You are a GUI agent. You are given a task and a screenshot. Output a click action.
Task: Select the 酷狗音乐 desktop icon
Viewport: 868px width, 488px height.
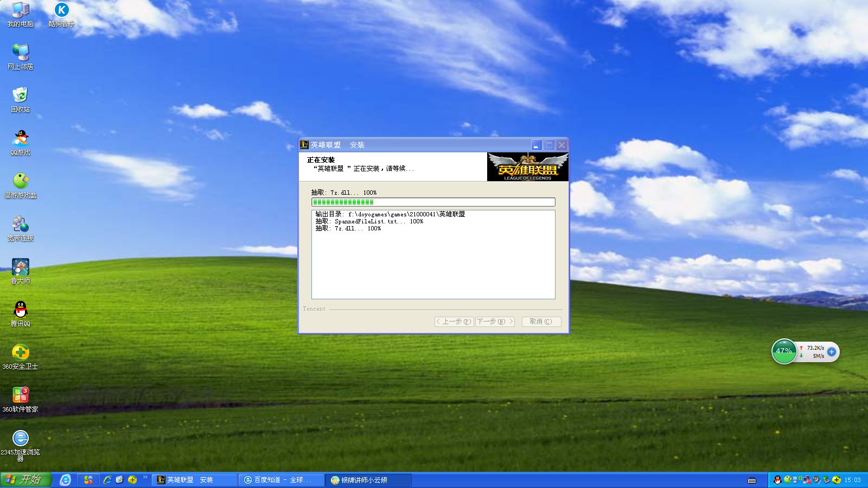pyautogui.click(x=61, y=15)
